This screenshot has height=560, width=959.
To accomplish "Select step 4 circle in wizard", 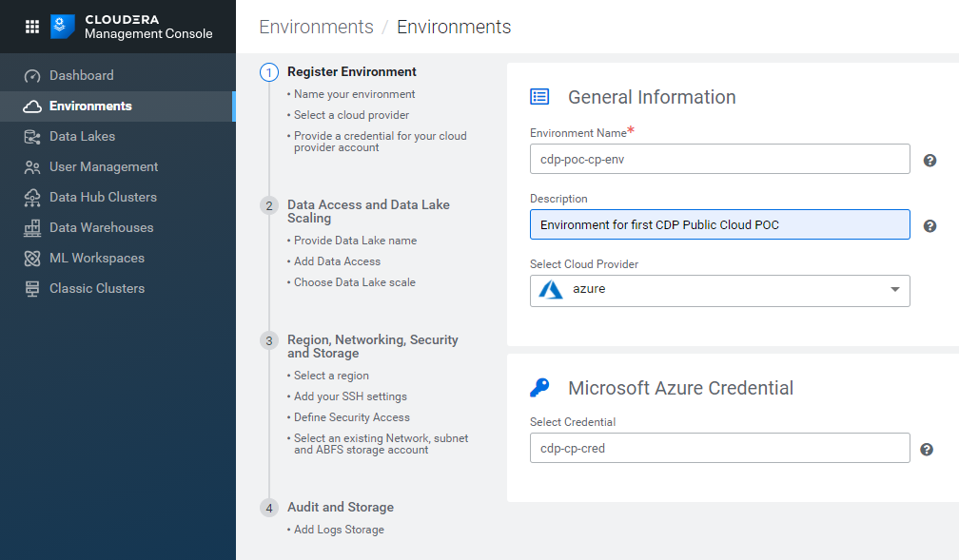I will (x=269, y=508).
